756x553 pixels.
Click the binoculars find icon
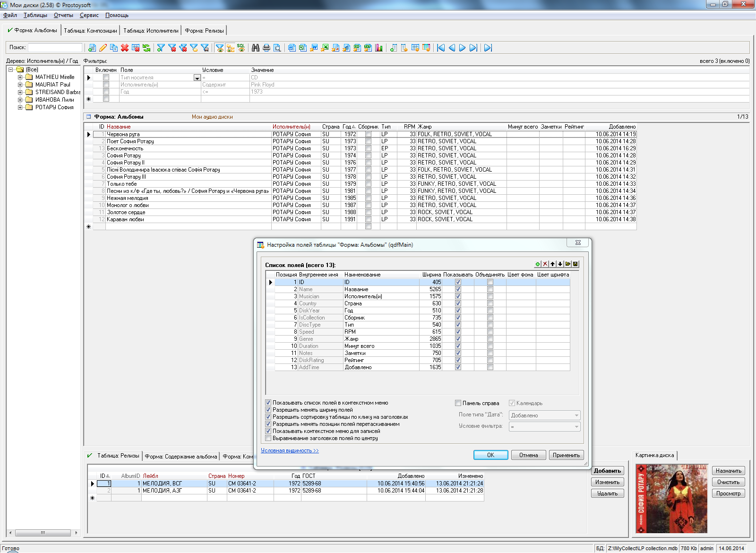256,48
